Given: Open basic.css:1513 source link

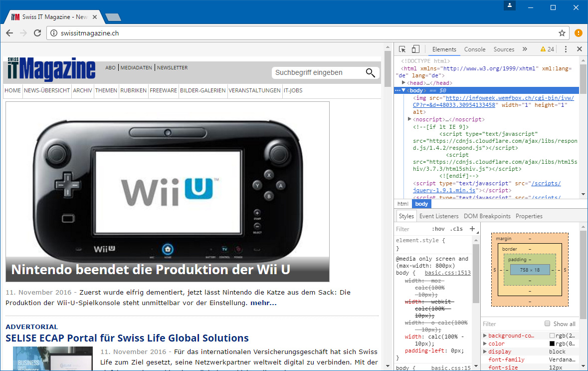Looking at the screenshot, I should [x=447, y=273].
